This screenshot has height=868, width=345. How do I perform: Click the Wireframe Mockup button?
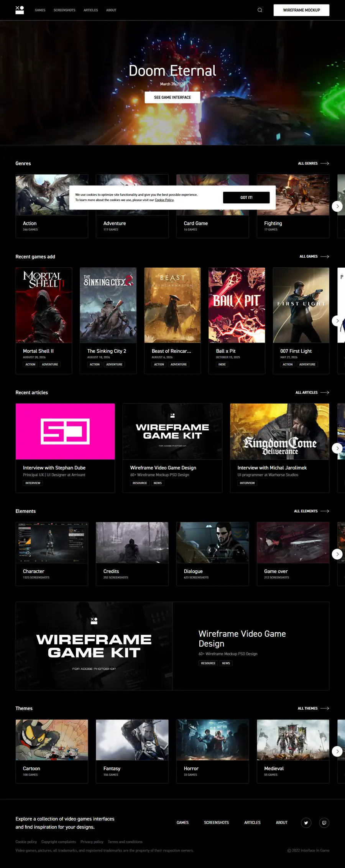click(301, 10)
